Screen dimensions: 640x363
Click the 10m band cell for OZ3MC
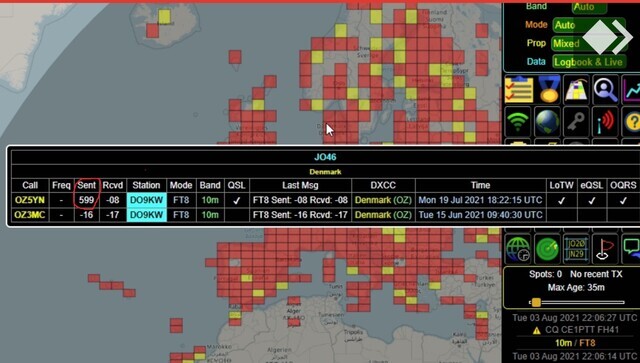pos(210,215)
